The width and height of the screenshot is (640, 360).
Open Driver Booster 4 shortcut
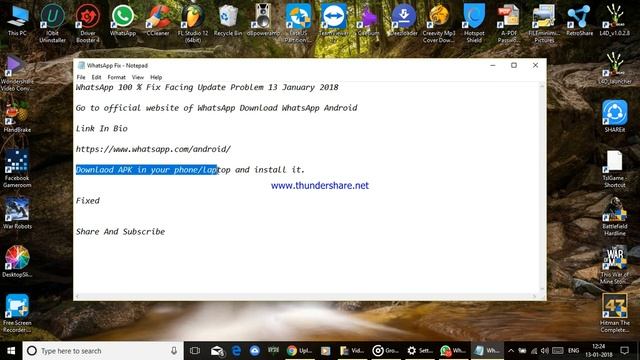[x=88, y=22]
